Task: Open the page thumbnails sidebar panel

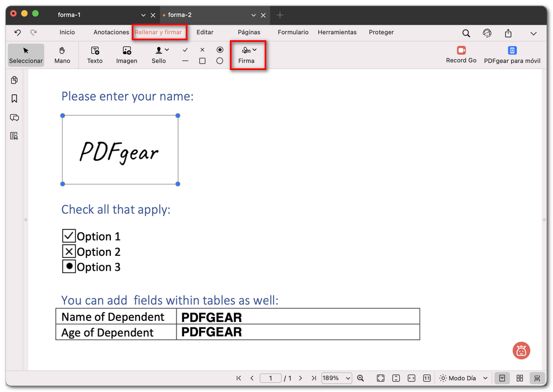Action: pyautogui.click(x=14, y=80)
